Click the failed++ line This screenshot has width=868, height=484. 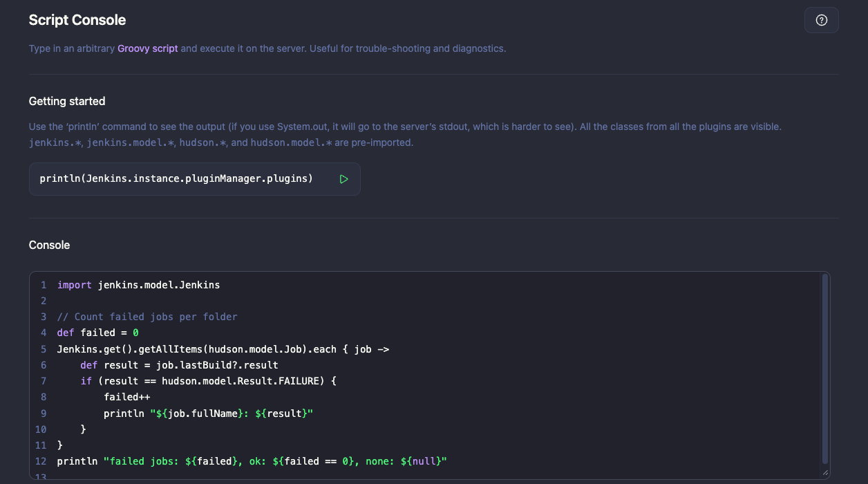point(127,397)
